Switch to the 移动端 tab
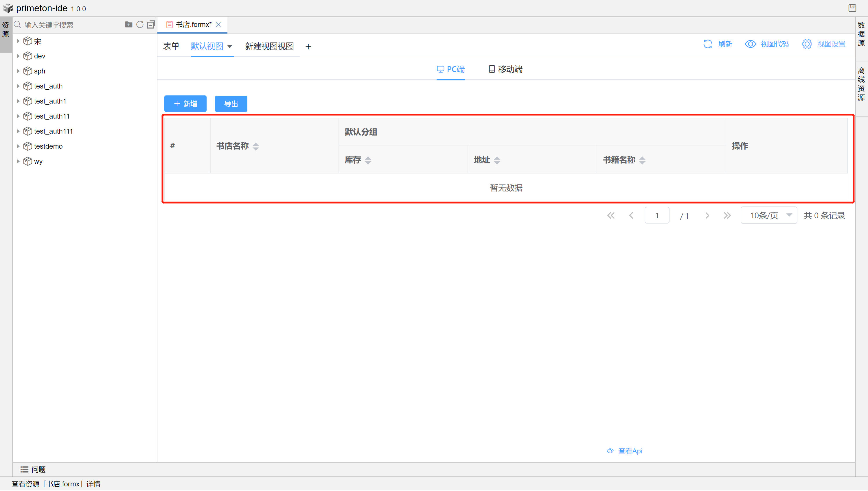Screen dimensions: 868x491 (505, 69)
